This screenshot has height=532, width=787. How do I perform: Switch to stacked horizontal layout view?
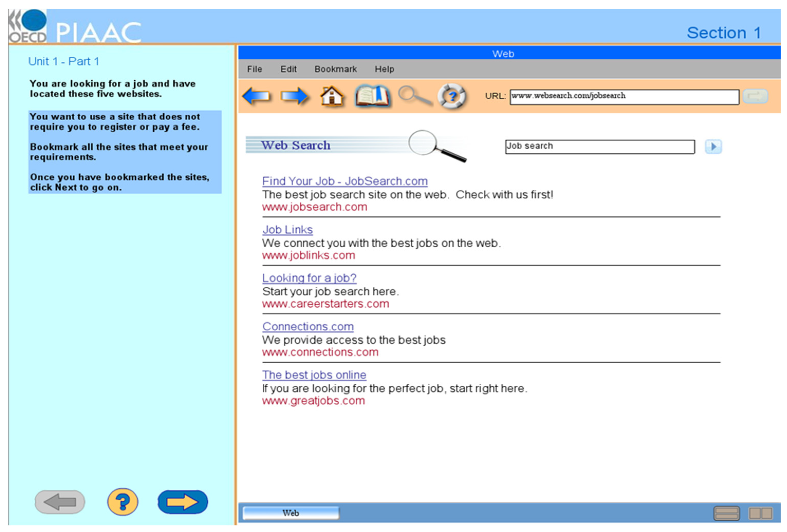tap(726, 513)
